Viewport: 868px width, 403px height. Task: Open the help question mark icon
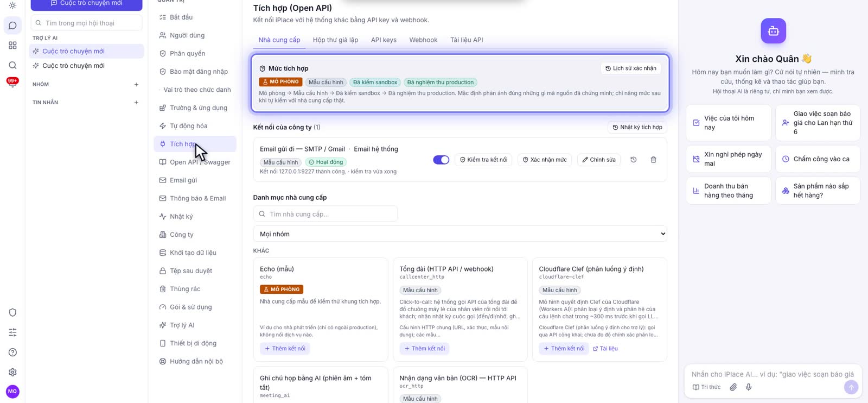[x=12, y=352]
